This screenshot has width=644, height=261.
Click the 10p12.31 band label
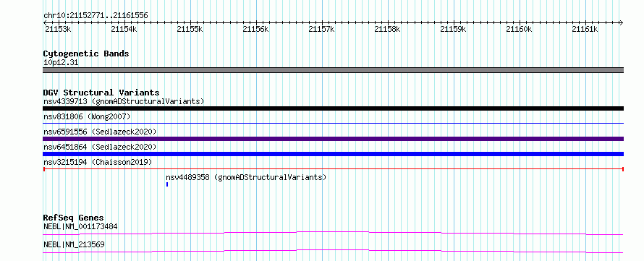point(61,63)
